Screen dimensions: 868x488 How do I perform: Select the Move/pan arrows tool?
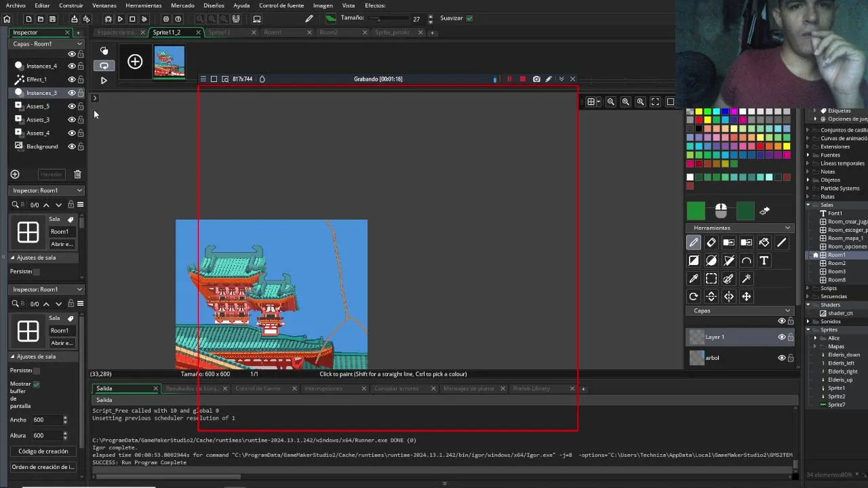click(747, 296)
